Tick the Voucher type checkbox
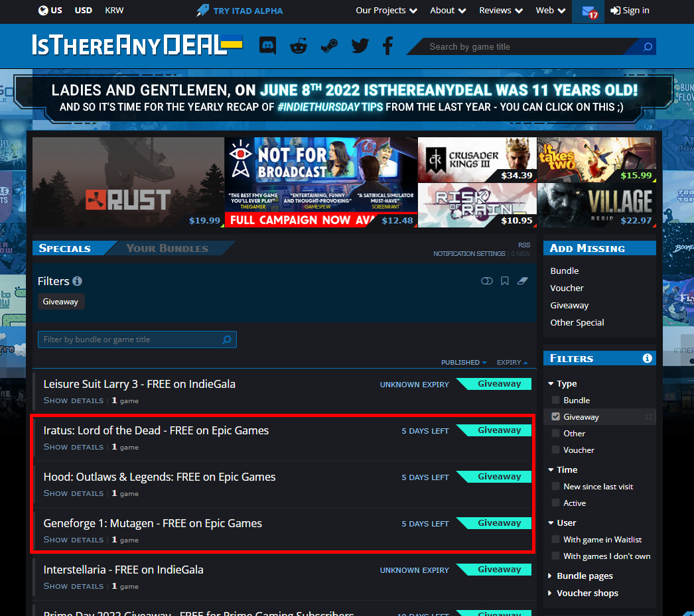The width and height of the screenshot is (694, 616). pyautogui.click(x=555, y=450)
